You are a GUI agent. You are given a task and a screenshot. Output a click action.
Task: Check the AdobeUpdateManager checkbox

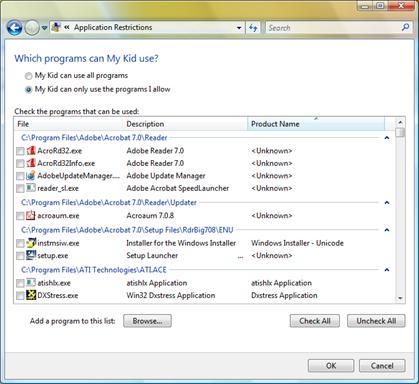pos(20,176)
